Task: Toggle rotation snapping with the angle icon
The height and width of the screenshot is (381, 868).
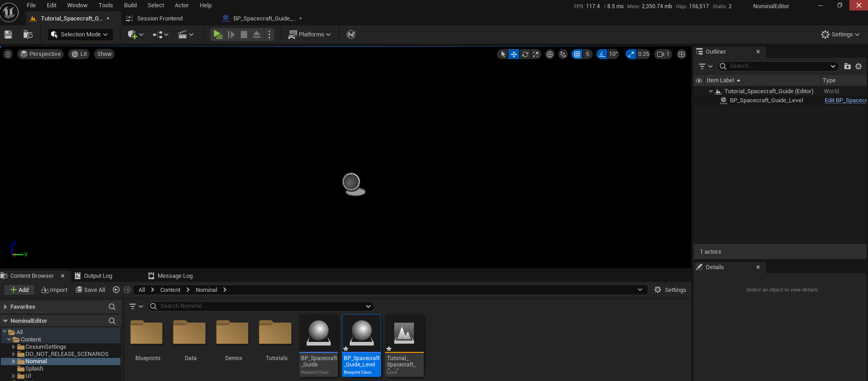Action: pyautogui.click(x=602, y=54)
